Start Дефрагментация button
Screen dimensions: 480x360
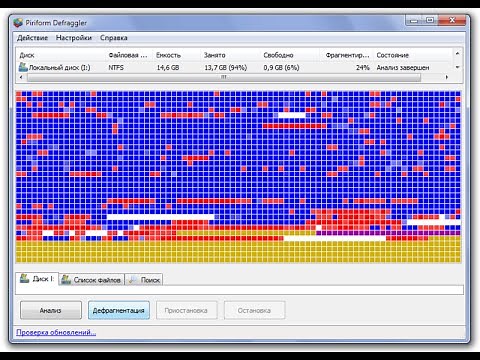[119, 310]
